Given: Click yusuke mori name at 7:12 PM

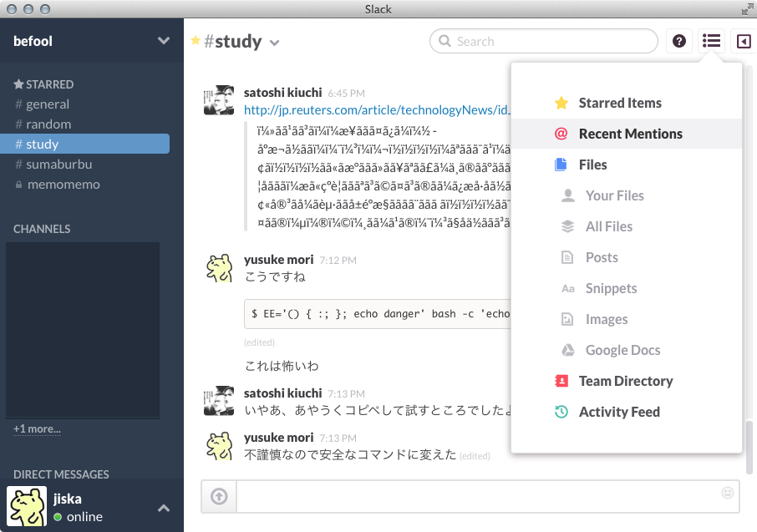Looking at the screenshot, I should (278, 260).
